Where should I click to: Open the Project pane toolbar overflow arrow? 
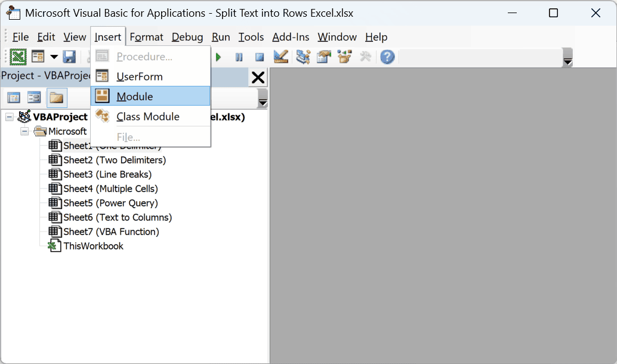tap(263, 98)
